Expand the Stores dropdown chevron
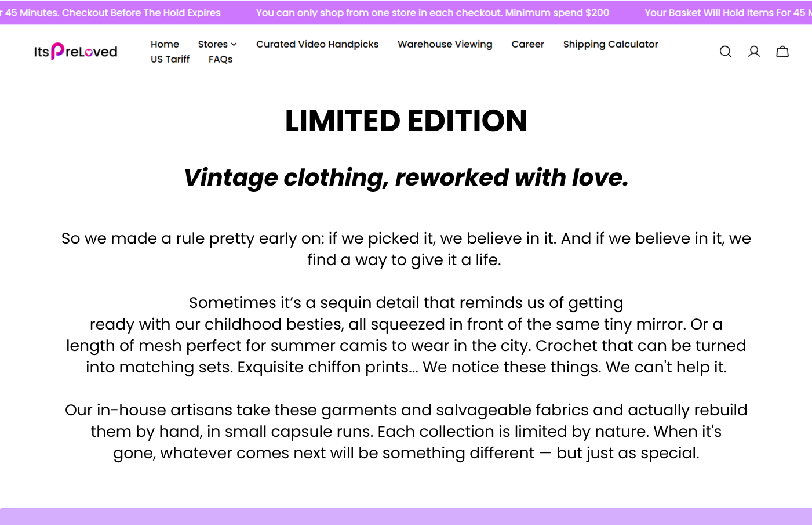 tap(234, 44)
